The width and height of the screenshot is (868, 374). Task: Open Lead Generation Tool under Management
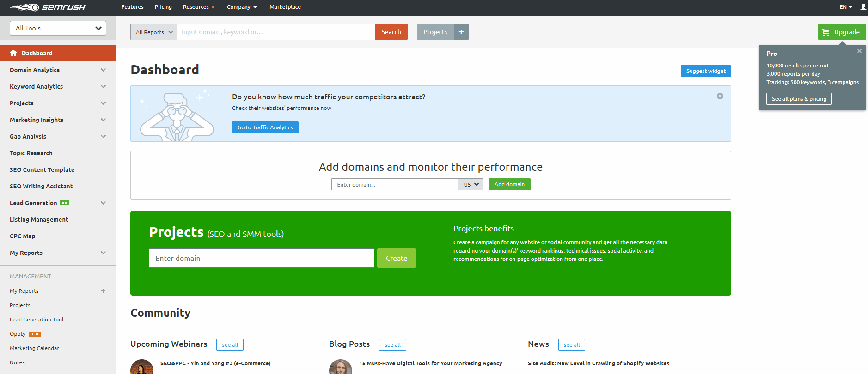pyautogui.click(x=37, y=320)
